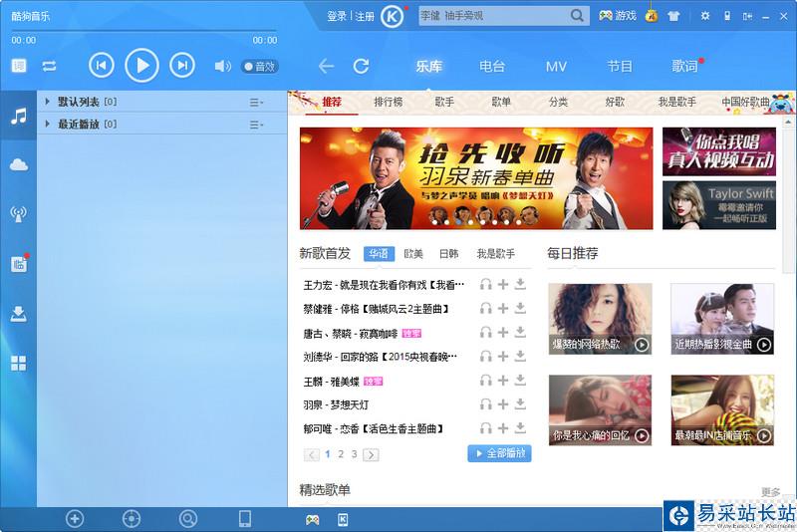Expand the 默认列表 playlist
The height and width of the screenshot is (532, 797).
pyautogui.click(x=47, y=102)
